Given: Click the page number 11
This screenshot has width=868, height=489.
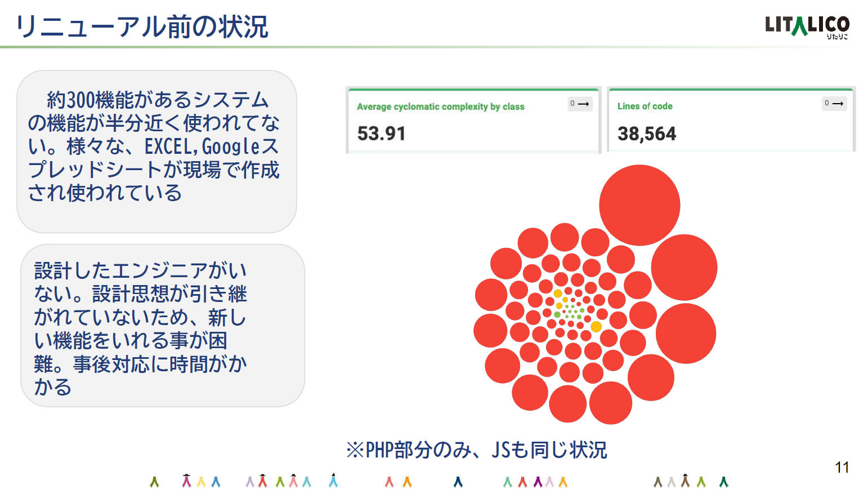Looking at the screenshot, I should click(x=842, y=468).
